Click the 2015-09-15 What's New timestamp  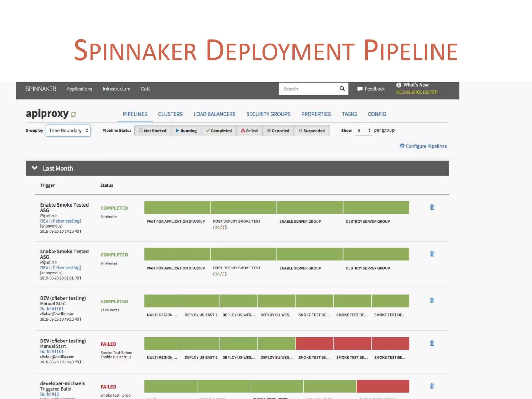click(417, 92)
